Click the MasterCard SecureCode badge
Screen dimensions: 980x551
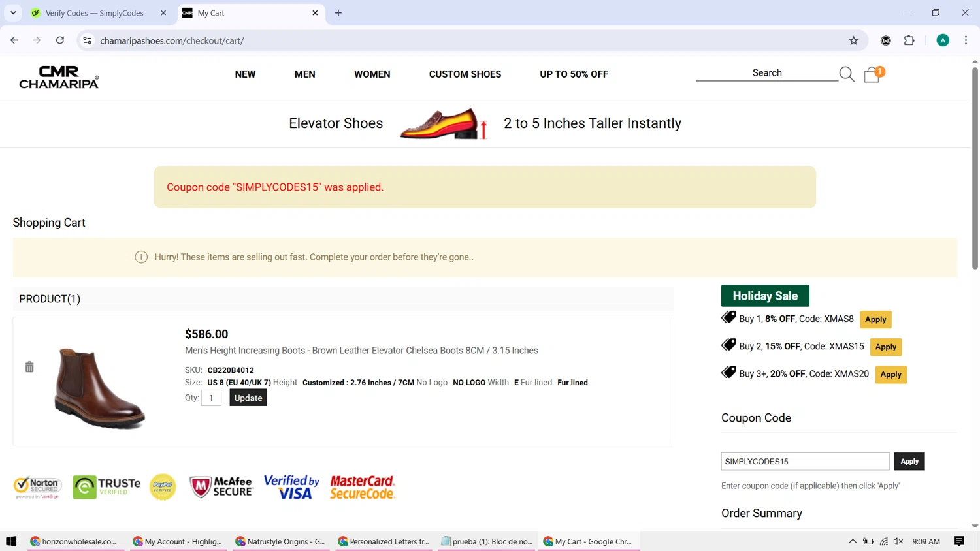click(363, 487)
